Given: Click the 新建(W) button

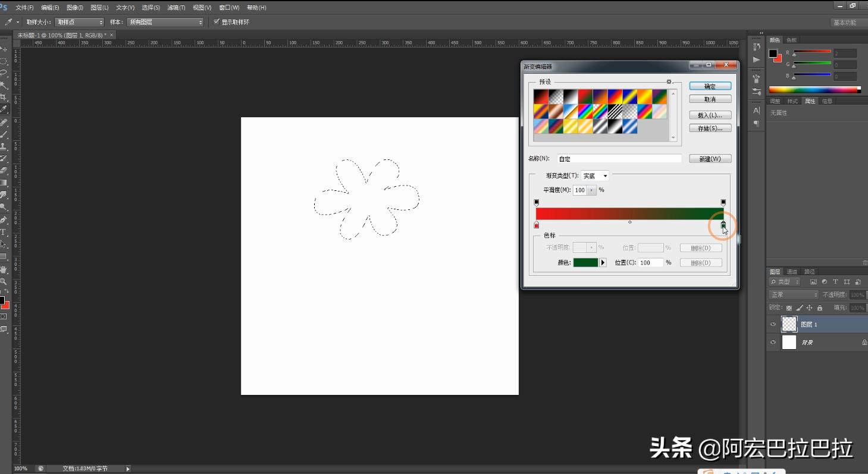Looking at the screenshot, I should coord(710,159).
